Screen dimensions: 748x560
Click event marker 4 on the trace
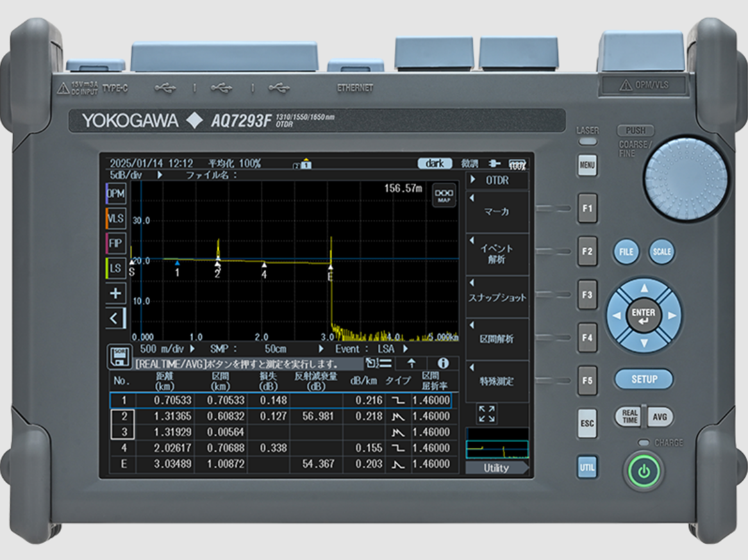264,271
